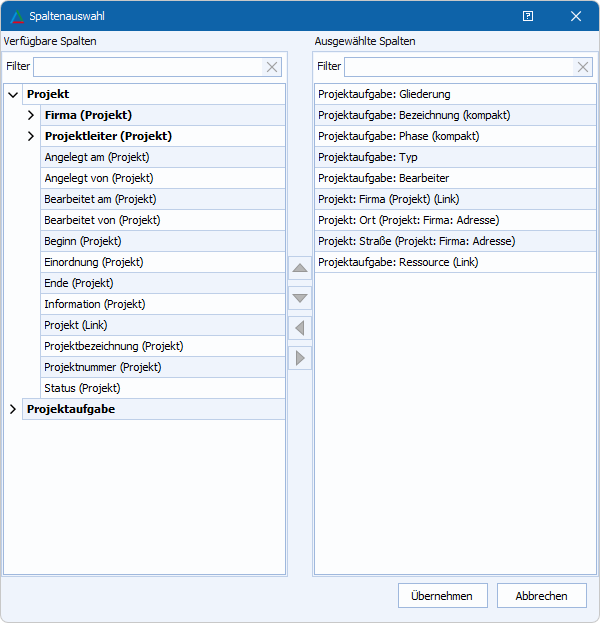Select Projektaufgabe: Ressource (Link) entry
This screenshot has height=623, width=600.
(x=397, y=262)
